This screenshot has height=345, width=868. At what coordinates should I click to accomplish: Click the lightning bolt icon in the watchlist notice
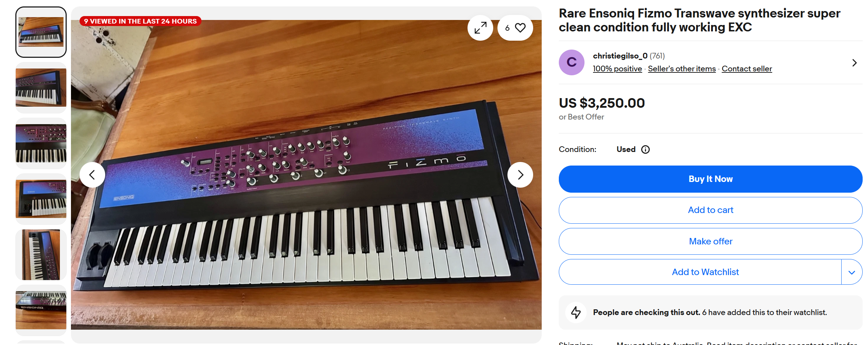[576, 313]
